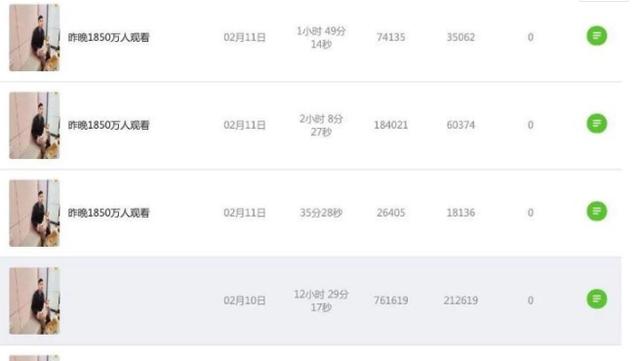640x361 pixels.
Task: Open partially visible thumbnail at list bottom
Action: click(35, 358)
